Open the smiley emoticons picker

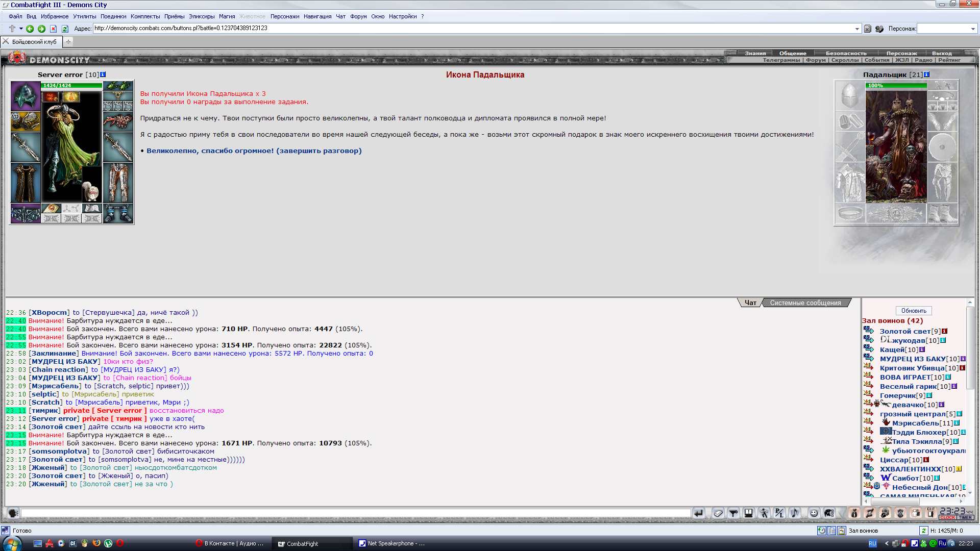click(814, 513)
